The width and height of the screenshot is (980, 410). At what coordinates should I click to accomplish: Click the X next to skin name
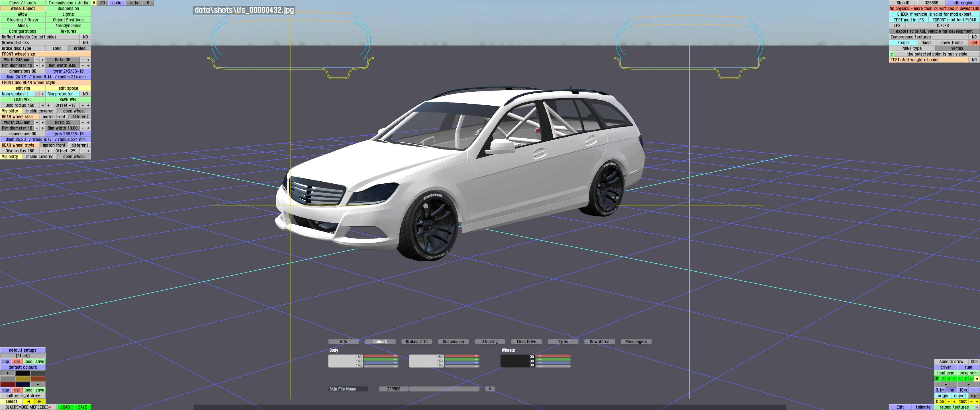tap(490, 389)
